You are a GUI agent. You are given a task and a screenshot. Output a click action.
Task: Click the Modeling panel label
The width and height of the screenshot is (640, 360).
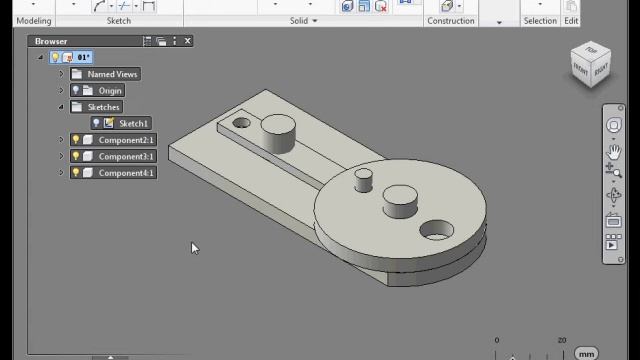pos(34,21)
